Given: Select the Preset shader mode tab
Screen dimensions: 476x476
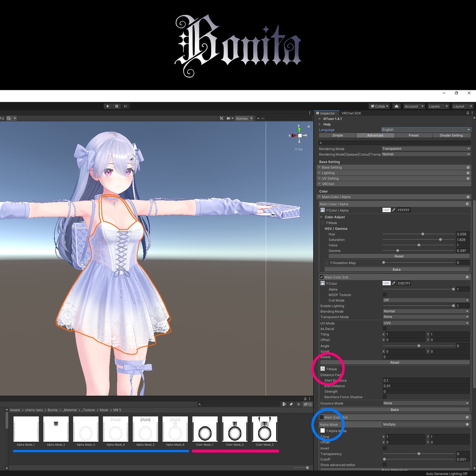Looking at the screenshot, I should click(413, 135).
